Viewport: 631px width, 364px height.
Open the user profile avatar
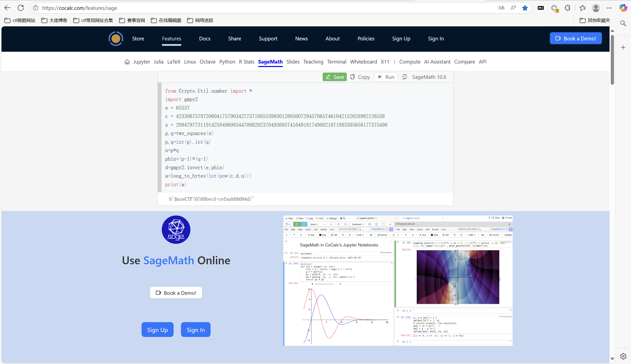tap(596, 8)
